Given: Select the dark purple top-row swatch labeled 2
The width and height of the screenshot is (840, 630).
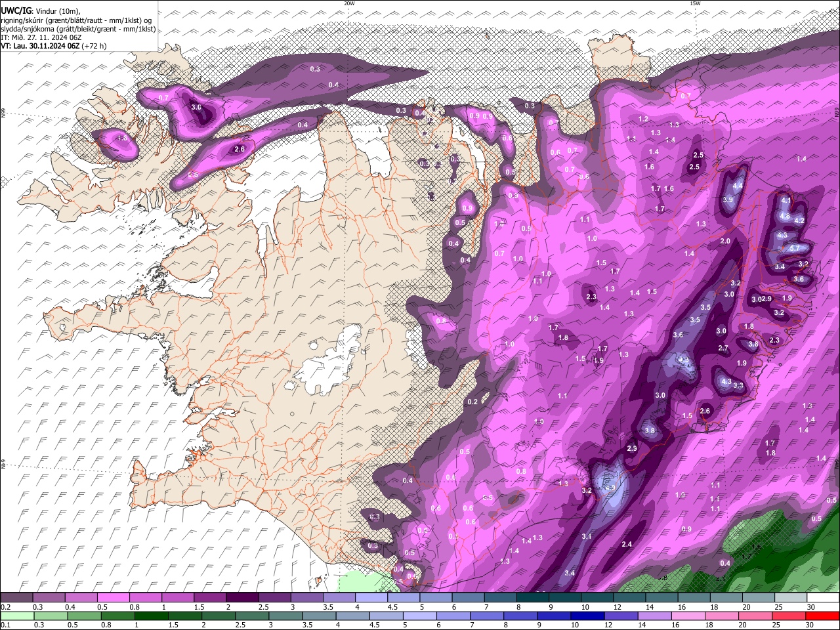Looking at the screenshot, I should (x=242, y=597).
